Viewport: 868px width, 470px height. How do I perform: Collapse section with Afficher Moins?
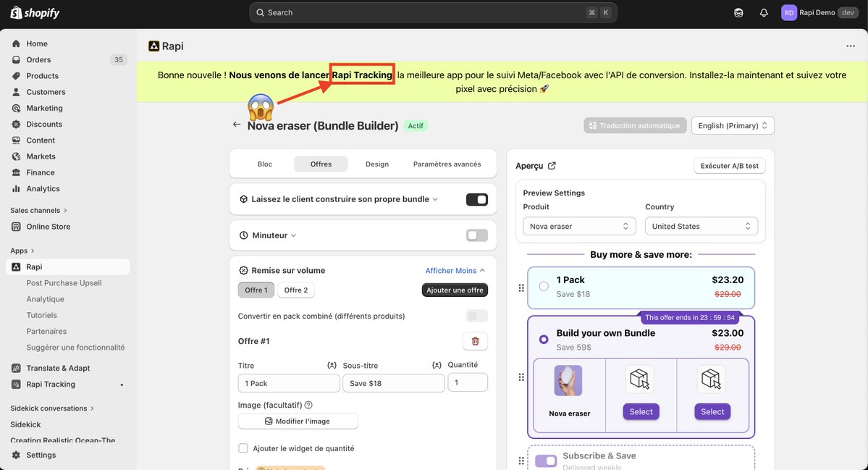tap(455, 271)
